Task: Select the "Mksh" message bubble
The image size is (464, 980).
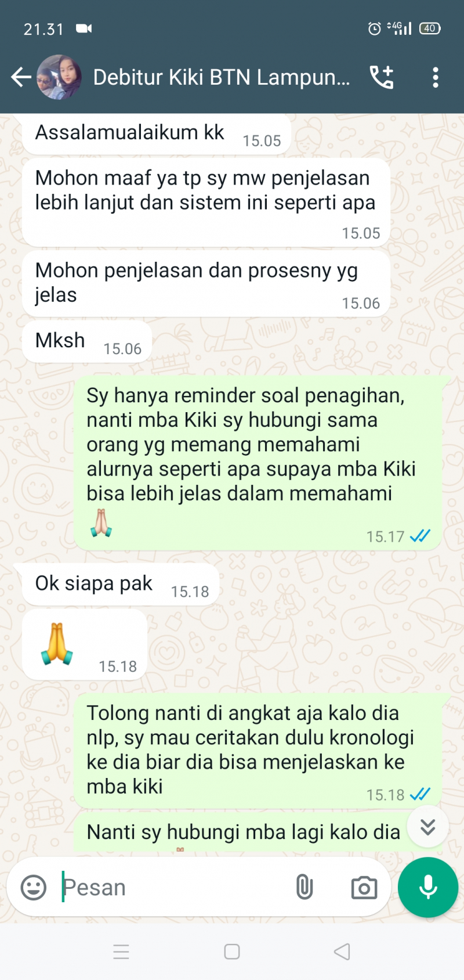Action: [x=87, y=342]
